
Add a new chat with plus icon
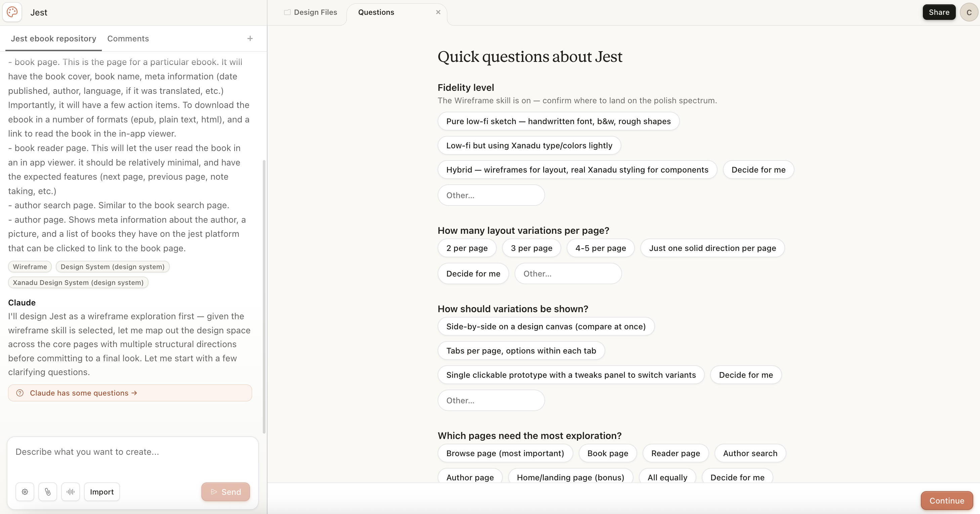250,38
